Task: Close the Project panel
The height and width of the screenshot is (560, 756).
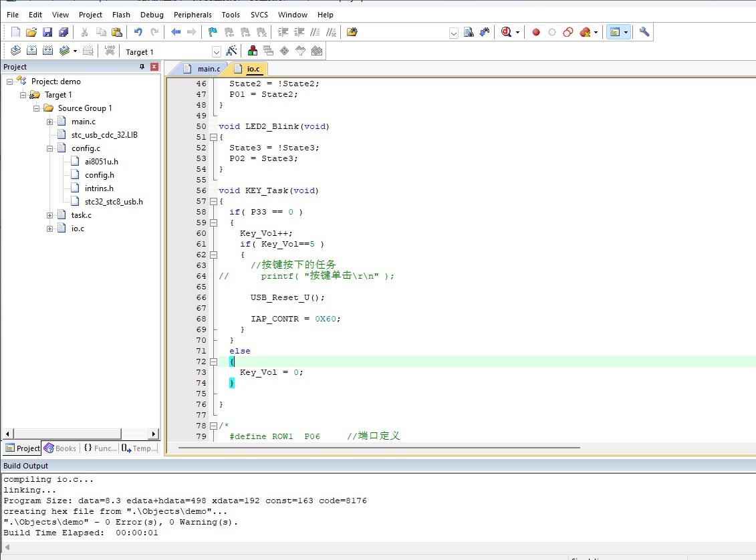Action: coord(154,67)
